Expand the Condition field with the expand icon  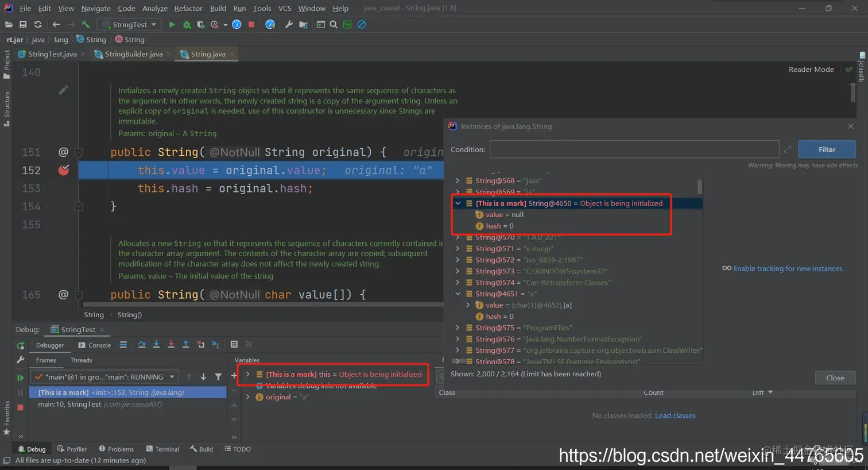coord(788,149)
